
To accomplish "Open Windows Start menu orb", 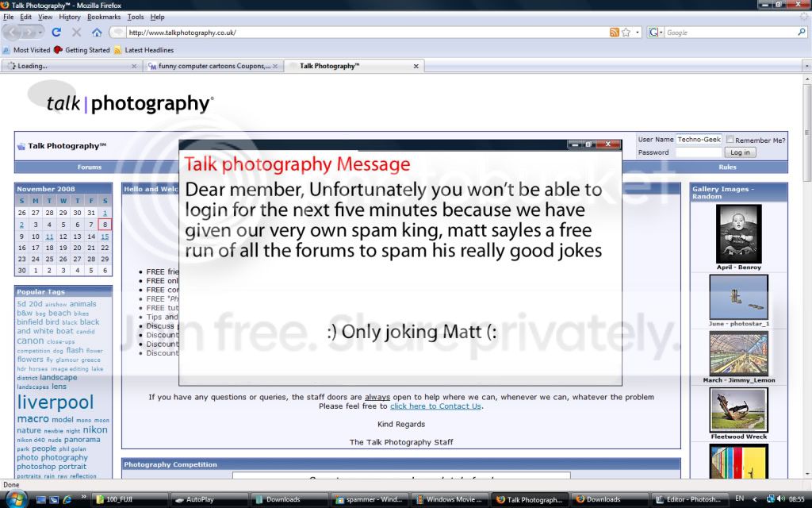I will coord(17,498).
